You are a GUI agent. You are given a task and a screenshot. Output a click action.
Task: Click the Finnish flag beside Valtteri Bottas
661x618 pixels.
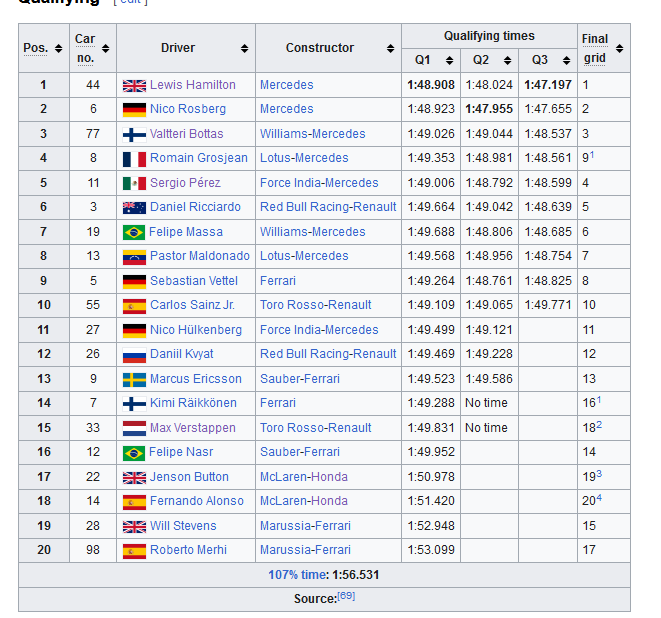pyautogui.click(x=134, y=134)
